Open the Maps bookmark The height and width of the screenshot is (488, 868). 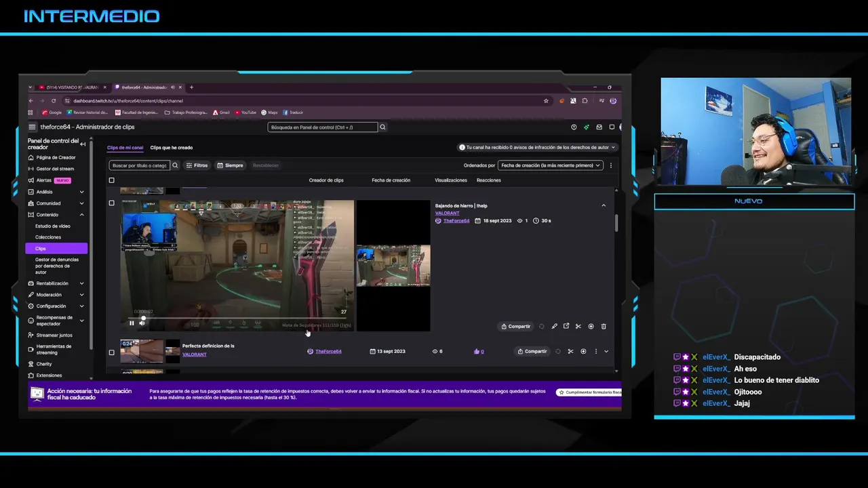(x=270, y=113)
